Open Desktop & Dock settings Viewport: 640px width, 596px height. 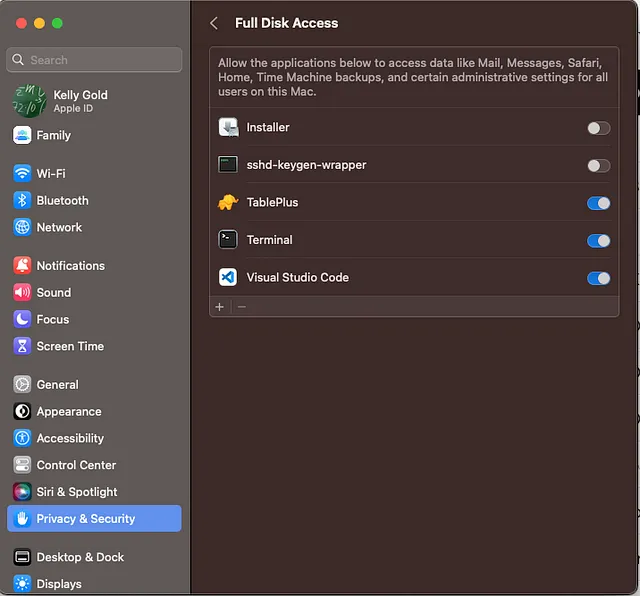click(80, 557)
